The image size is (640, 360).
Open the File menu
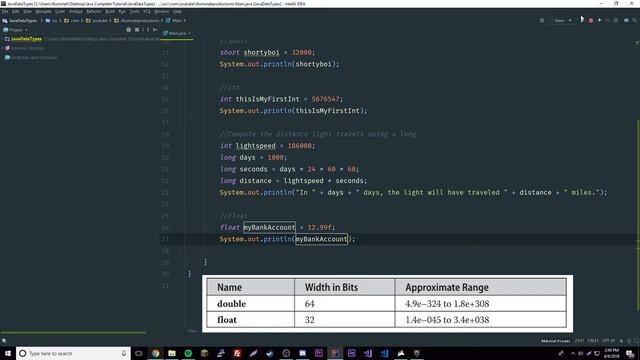click(x=5, y=11)
